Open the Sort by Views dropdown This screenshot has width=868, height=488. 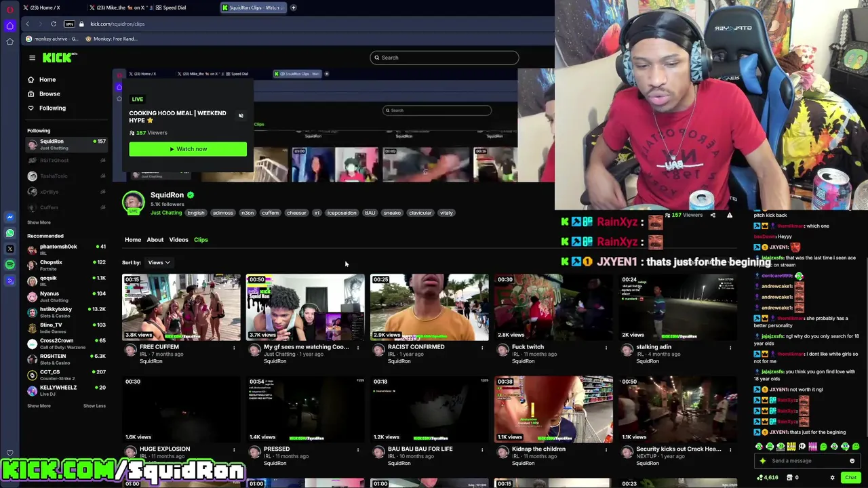pos(159,262)
